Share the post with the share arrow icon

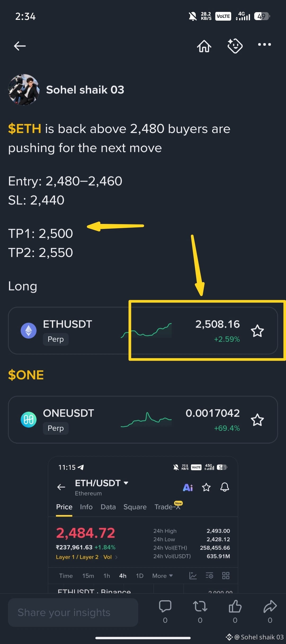pyautogui.click(x=270, y=606)
